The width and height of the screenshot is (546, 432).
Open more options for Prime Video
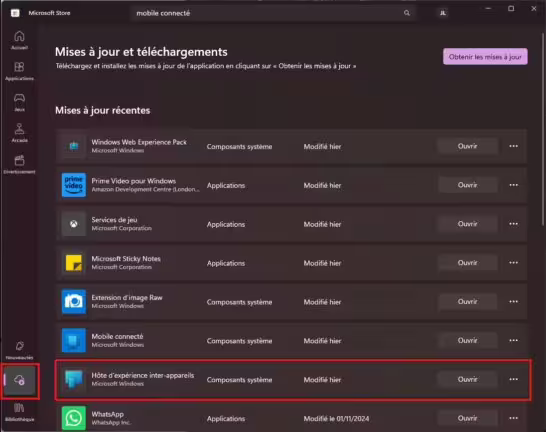coord(514,185)
